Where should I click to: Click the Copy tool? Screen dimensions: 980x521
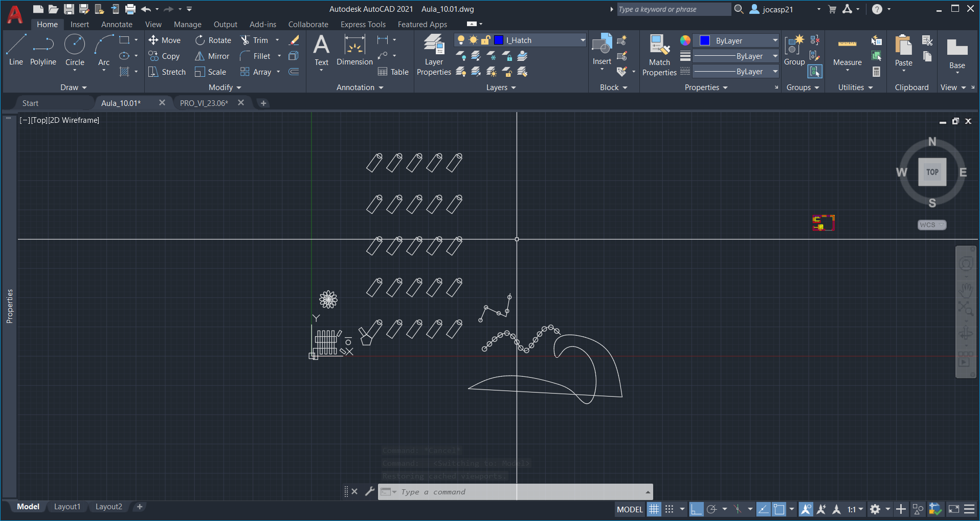coord(164,56)
